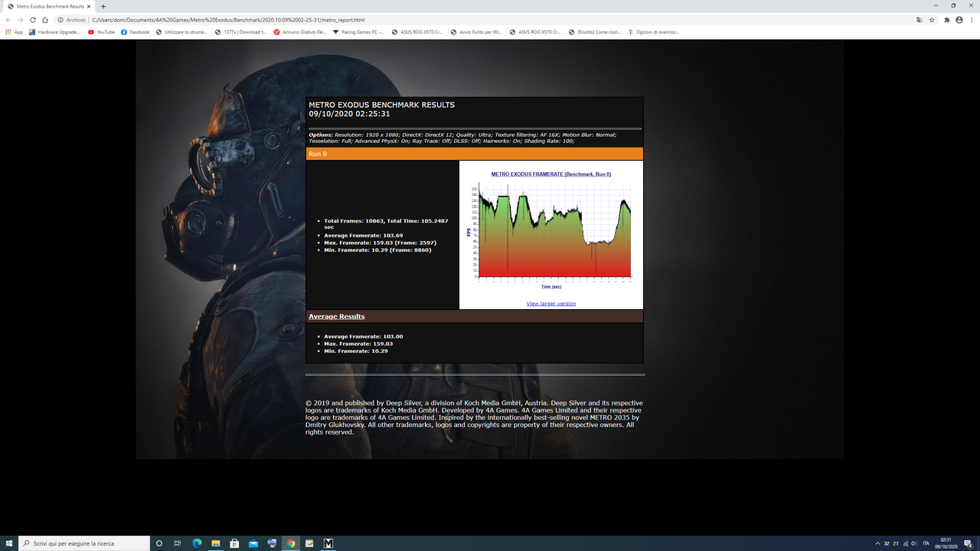Select the Average Framerate: 103.00 line

point(364,337)
